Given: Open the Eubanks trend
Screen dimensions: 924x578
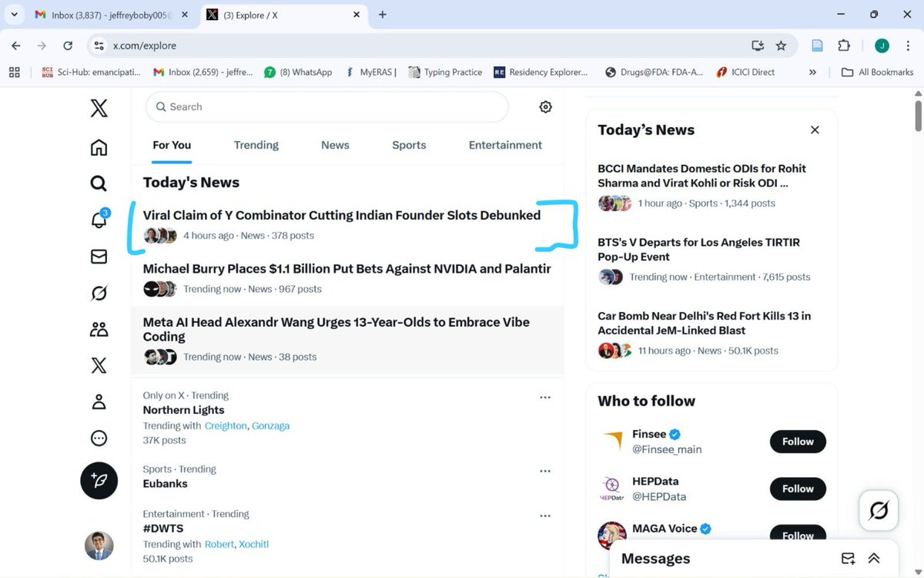Looking at the screenshot, I should (165, 484).
